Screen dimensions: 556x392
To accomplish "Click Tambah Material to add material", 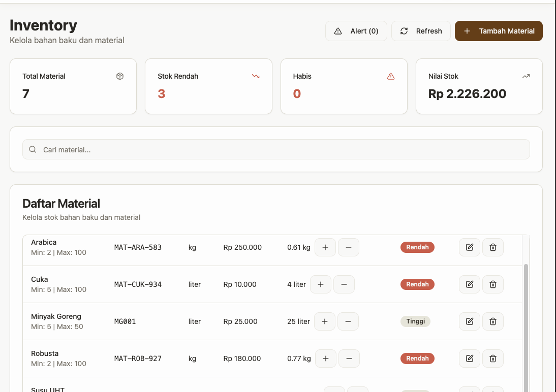I will click(499, 31).
